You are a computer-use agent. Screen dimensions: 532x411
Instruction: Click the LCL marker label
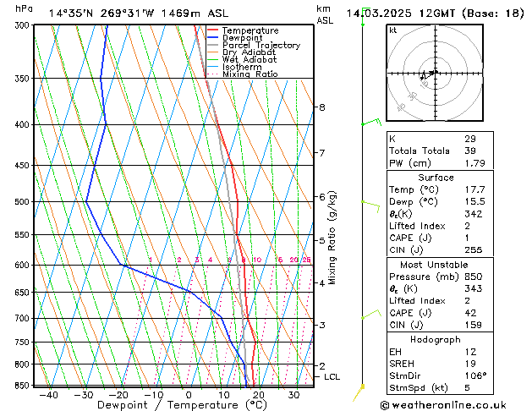[x=332, y=377]
